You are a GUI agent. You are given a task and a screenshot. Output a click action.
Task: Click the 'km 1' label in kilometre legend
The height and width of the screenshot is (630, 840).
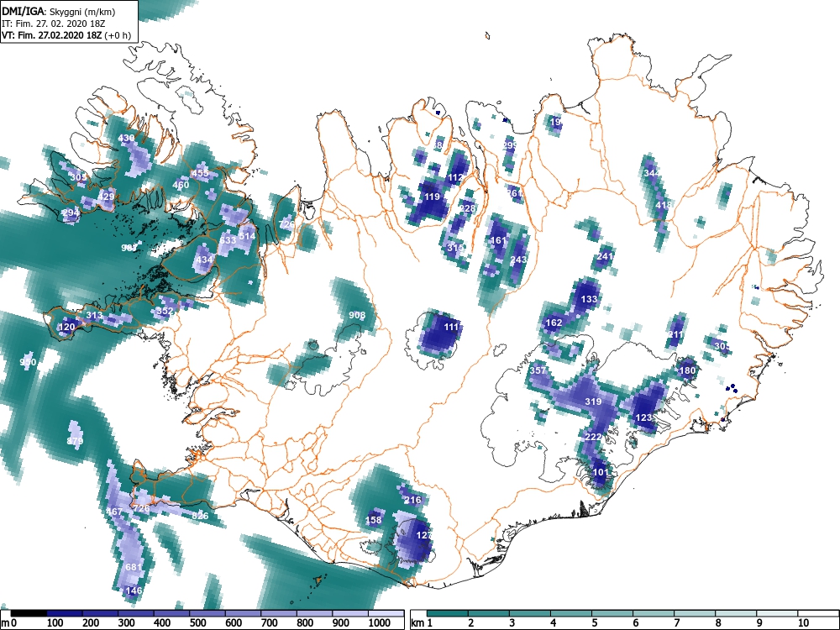click(423, 623)
